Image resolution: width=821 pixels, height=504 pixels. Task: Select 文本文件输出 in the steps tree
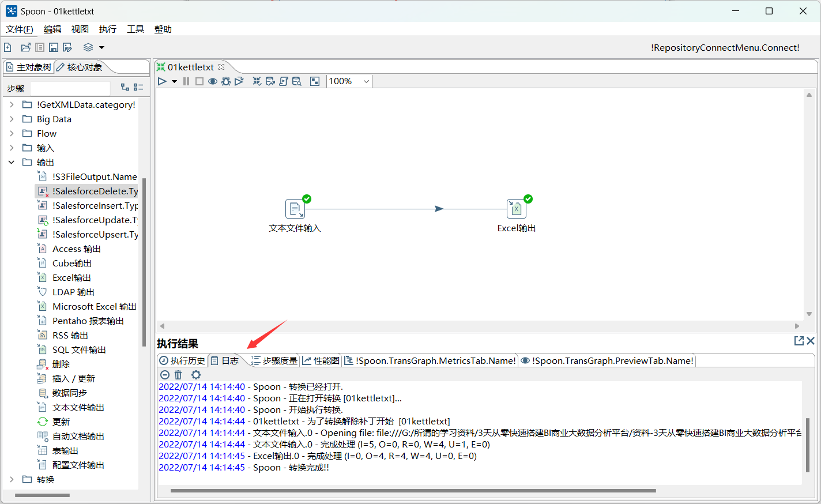[x=78, y=408]
